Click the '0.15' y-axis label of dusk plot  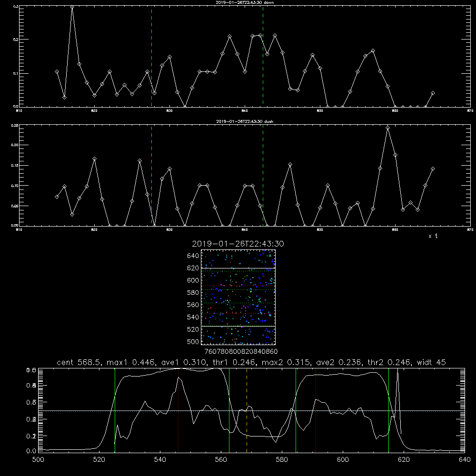[x=15, y=166]
